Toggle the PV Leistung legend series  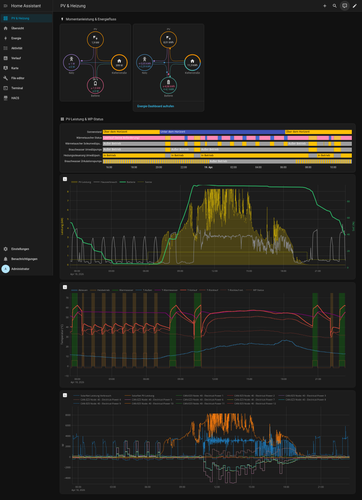pyautogui.click(x=81, y=182)
